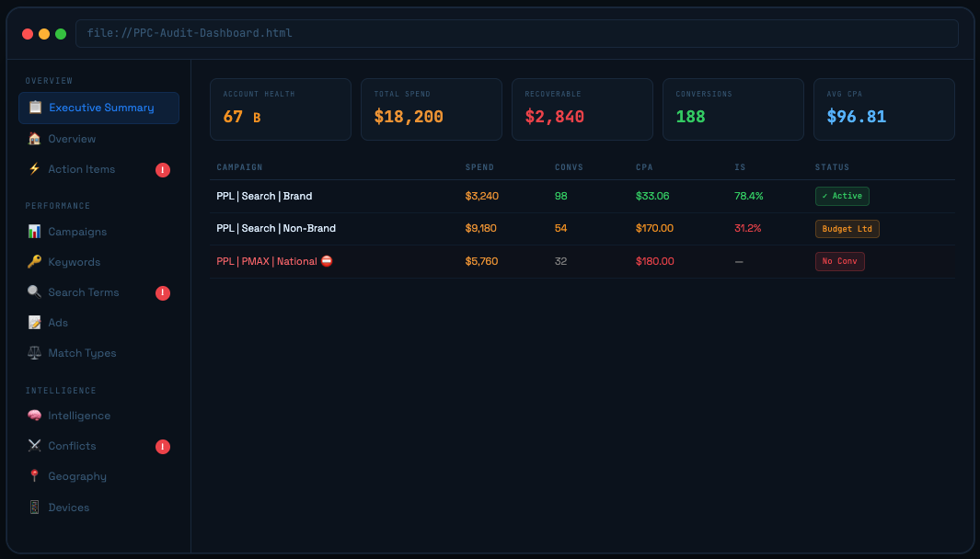
Task: Select the Match Types scale icon
Action: pyautogui.click(x=35, y=353)
